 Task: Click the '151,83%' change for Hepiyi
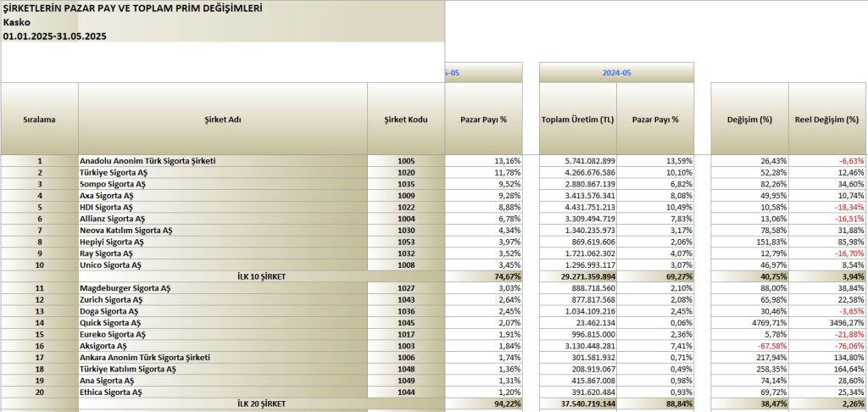(x=749, y=242)
